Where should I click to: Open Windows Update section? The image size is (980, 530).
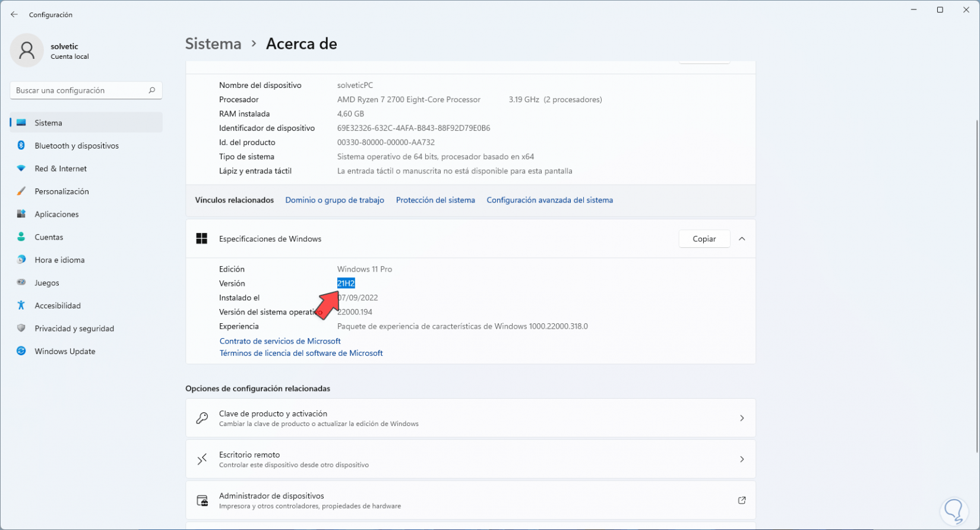(86, 351)
